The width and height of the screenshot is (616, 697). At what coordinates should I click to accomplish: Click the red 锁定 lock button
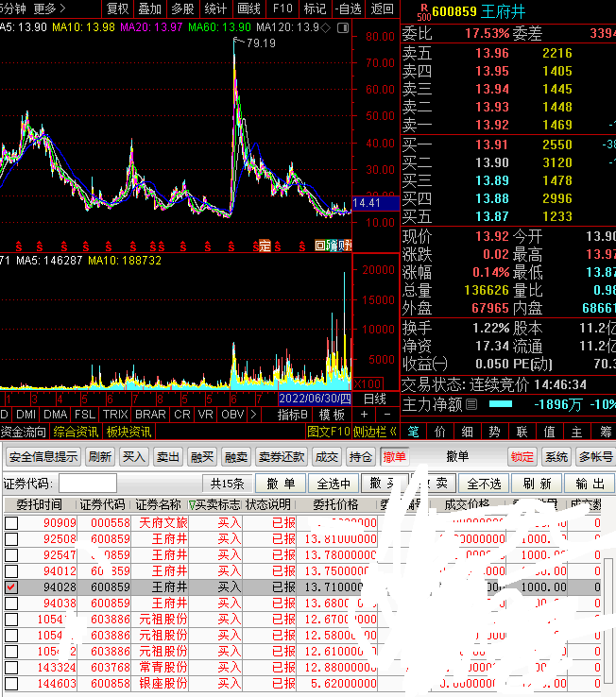pyautogui.click(x=522, y=456)
